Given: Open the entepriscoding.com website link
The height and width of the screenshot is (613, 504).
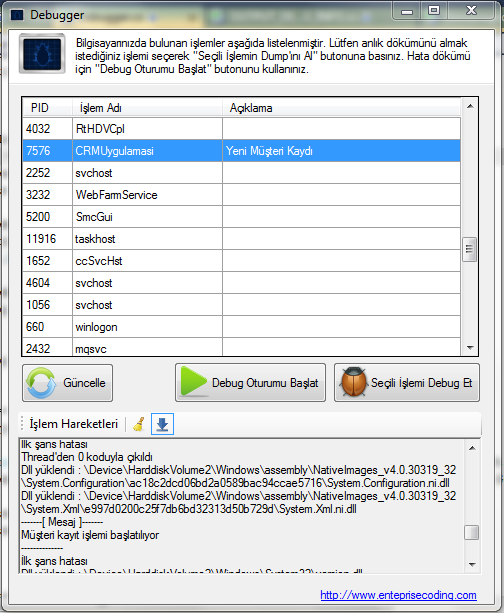Looking at the screenshot, I should pos(398,595).
